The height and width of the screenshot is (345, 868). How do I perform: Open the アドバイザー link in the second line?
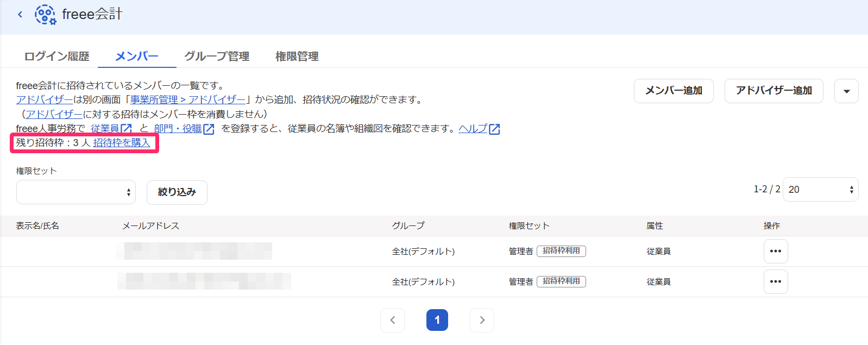pos(45,100)
